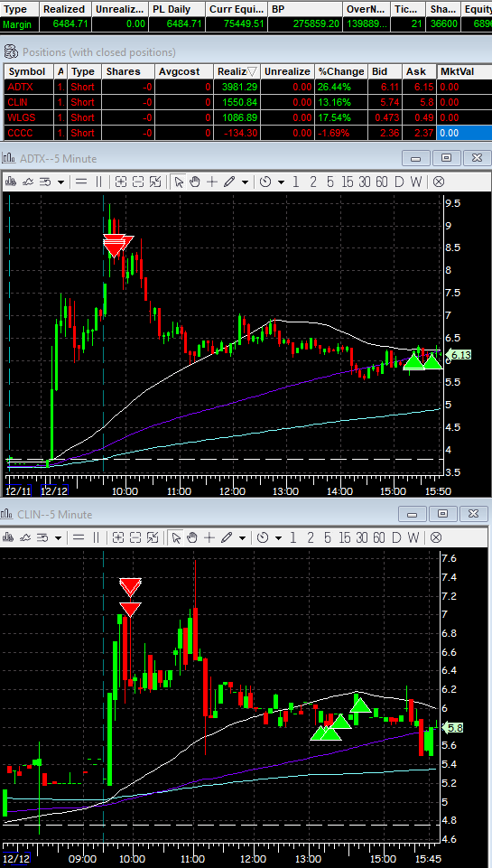492x868 pixels.
Task: Reset zoom to fit on ADTX chart
Action: (155, 182)
